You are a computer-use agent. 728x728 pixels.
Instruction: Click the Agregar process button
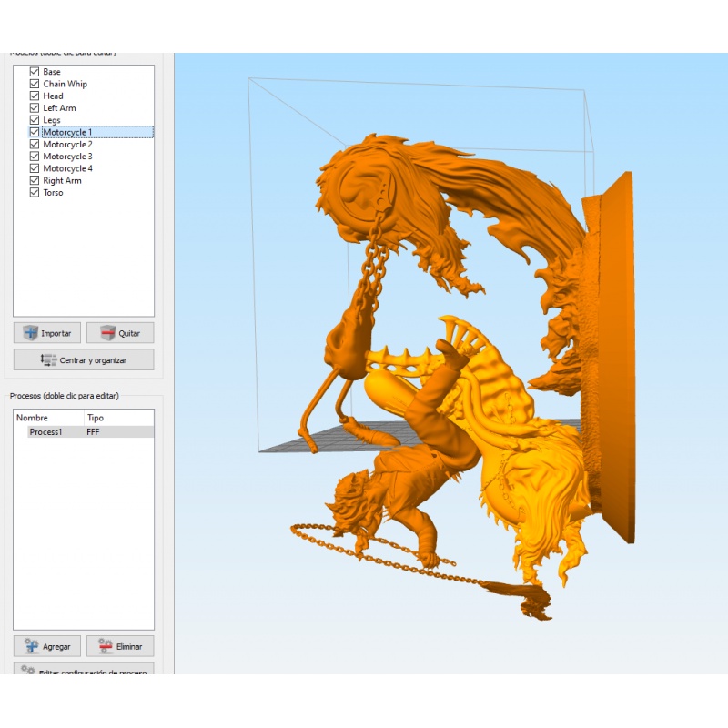pos(47,646)
